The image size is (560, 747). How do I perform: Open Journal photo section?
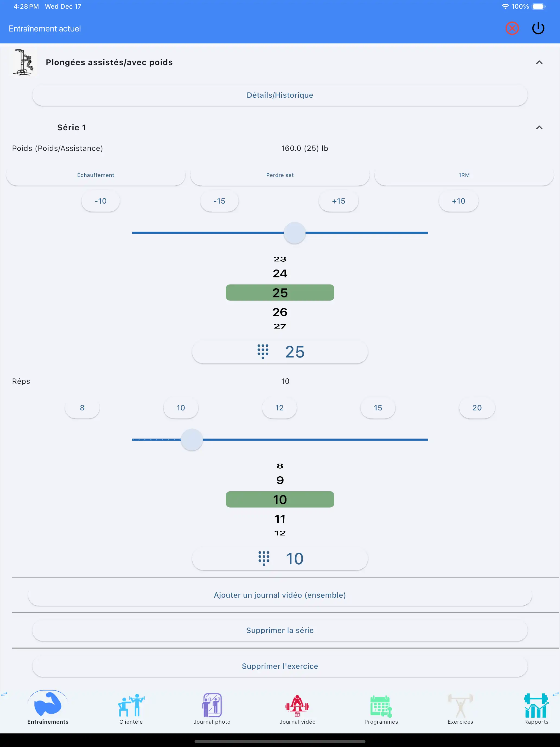pyautogui.click(x=212, y=706)
